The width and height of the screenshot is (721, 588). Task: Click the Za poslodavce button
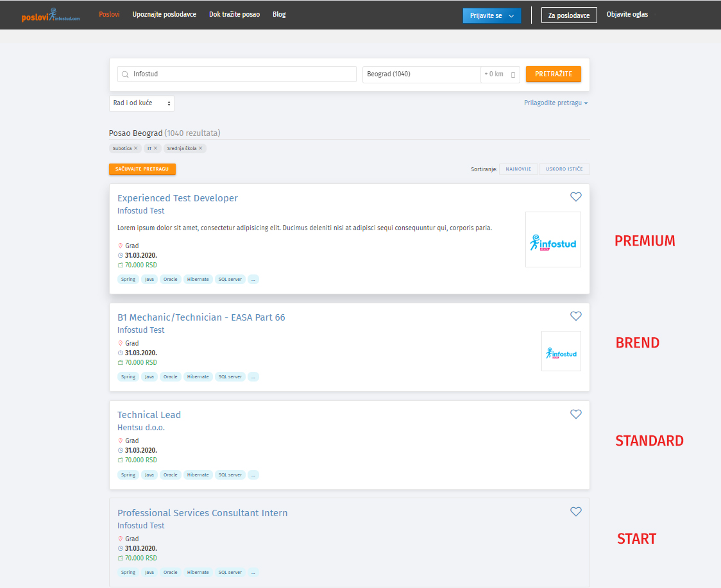[x=569, y=15]
